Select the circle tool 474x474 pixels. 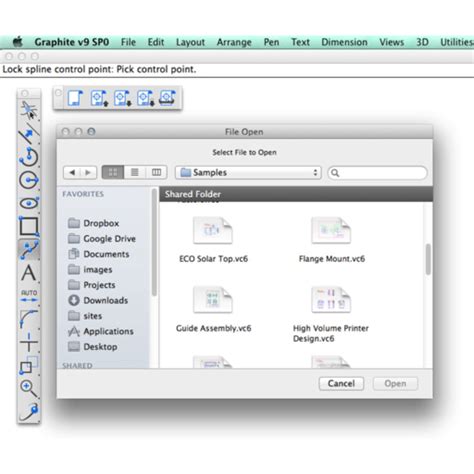pos(29,180)
